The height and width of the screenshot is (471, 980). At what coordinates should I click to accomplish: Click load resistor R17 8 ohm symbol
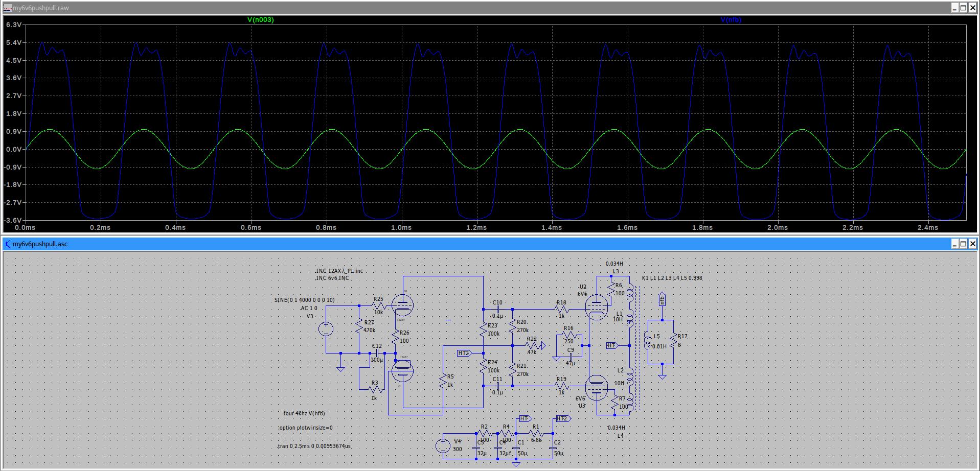[x=674, y=341]
